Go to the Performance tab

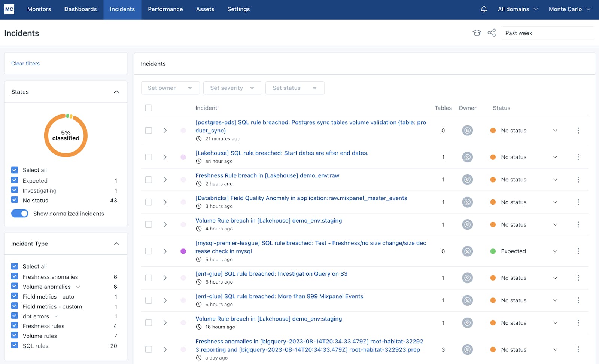pos(165,9)
